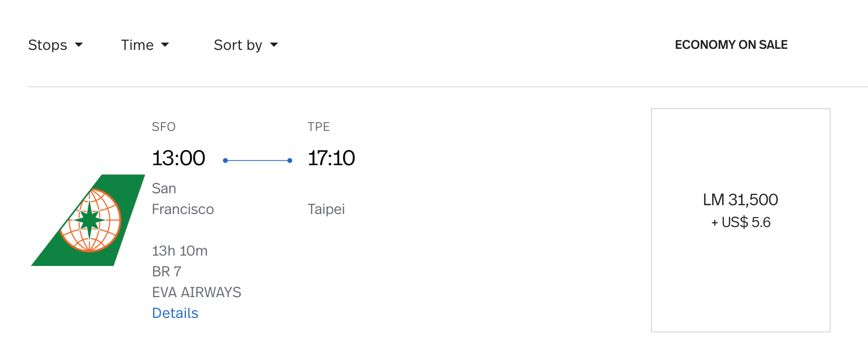
Task: Click the SFO airport code
Action: pyautogui.click(x=164, y=127)
